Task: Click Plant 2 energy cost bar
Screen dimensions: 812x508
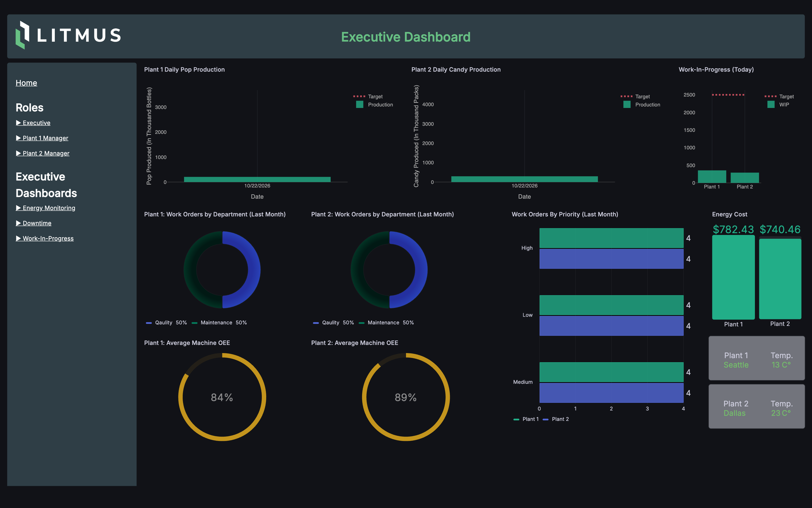Action: [x=780, y=279]
